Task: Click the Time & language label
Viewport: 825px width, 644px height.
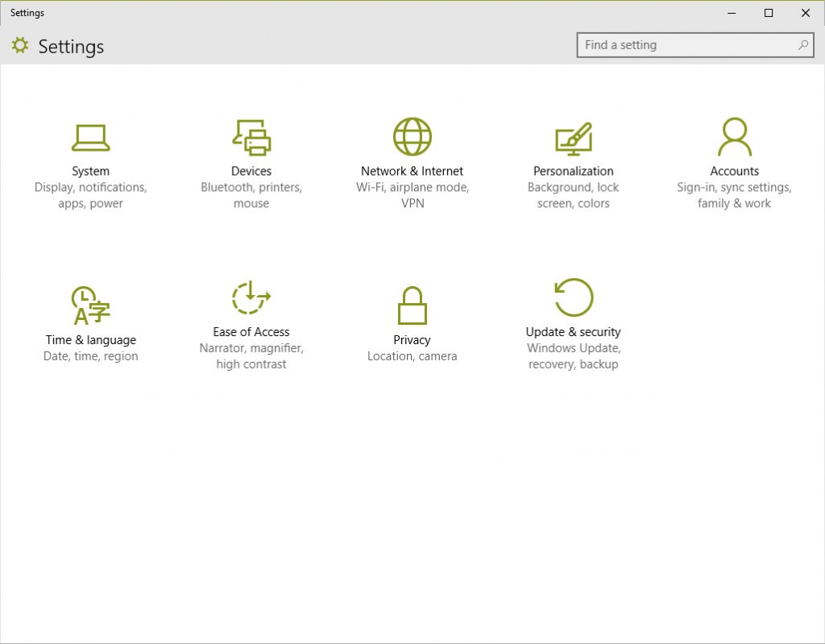Action: [90, 340]
